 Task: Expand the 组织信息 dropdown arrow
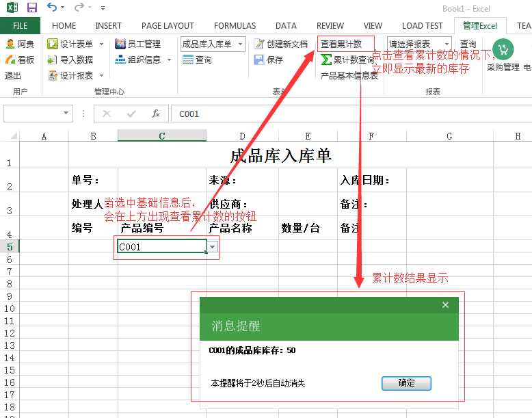pyautogui.click(x=169, y=60)
